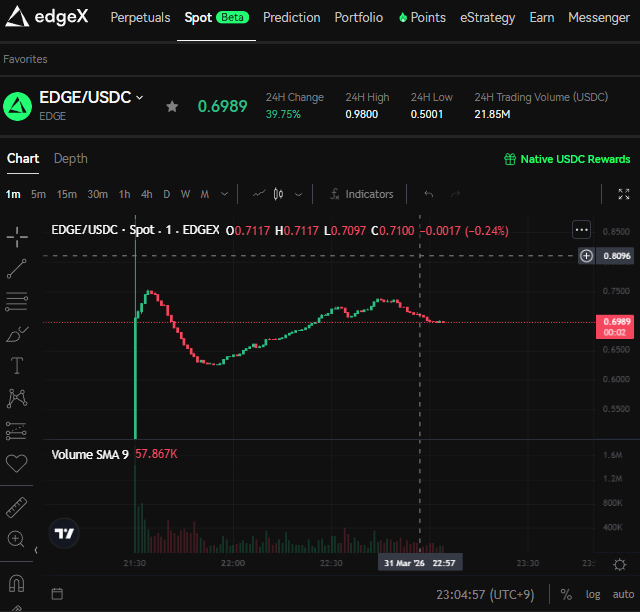Toggle log scale
Viewport: 640px width, 612px height.
(x=593, y=594)
